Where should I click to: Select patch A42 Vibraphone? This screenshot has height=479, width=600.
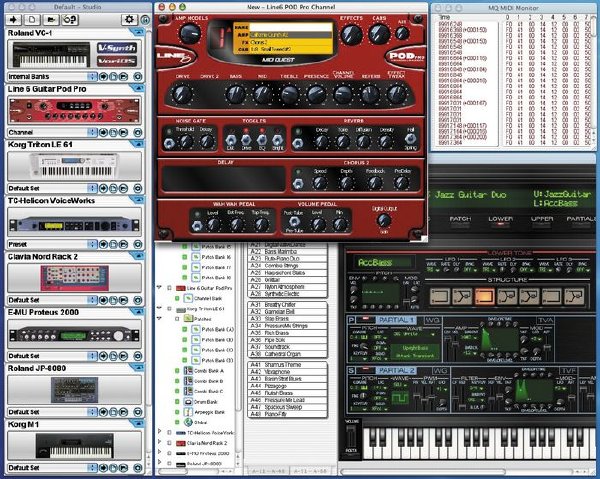pyautogui.click(x=288, y=371)
